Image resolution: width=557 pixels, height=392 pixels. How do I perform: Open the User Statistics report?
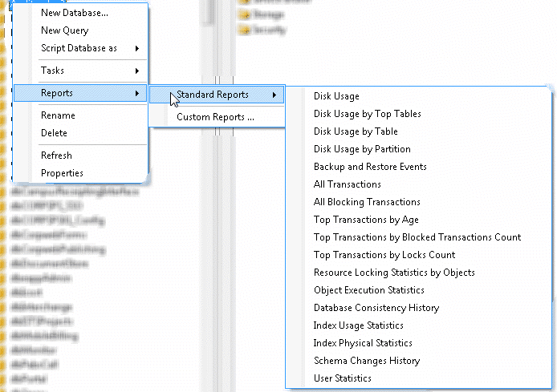click(343, 378)
